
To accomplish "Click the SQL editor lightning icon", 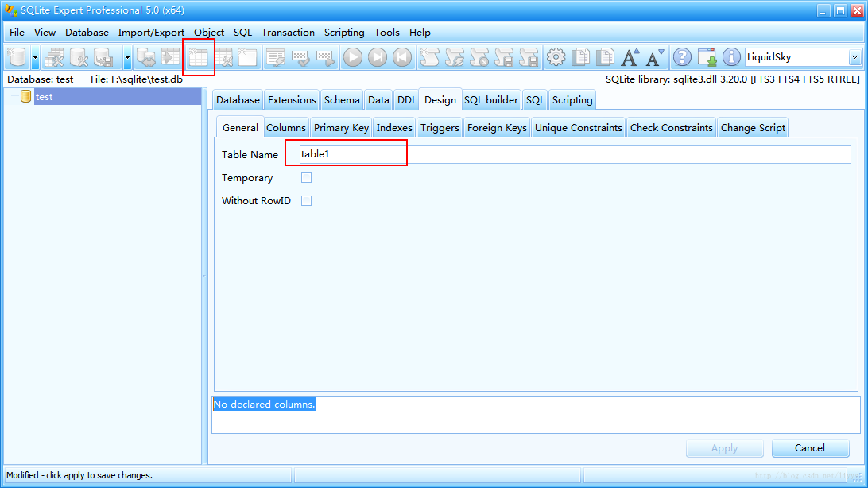I will pyautogui.click(x=275, y=57).
